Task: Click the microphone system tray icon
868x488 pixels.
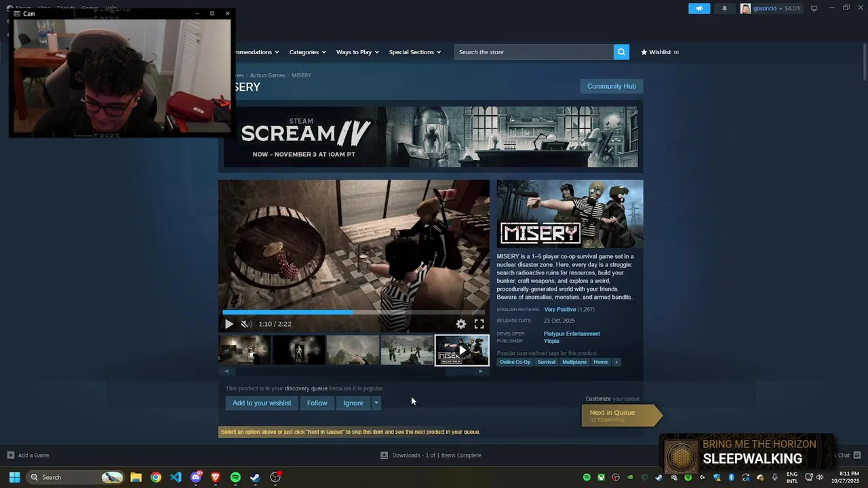Action: click(774, 477)
